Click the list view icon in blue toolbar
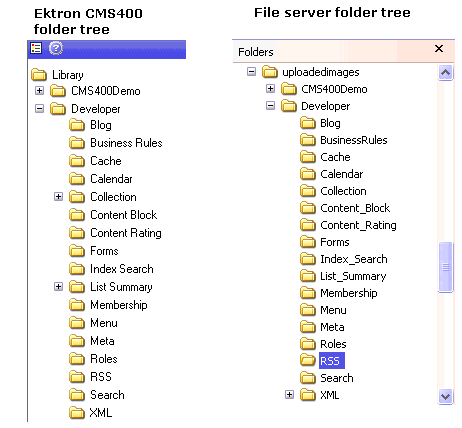Screen dimensions: 462x428 (36, 48)
